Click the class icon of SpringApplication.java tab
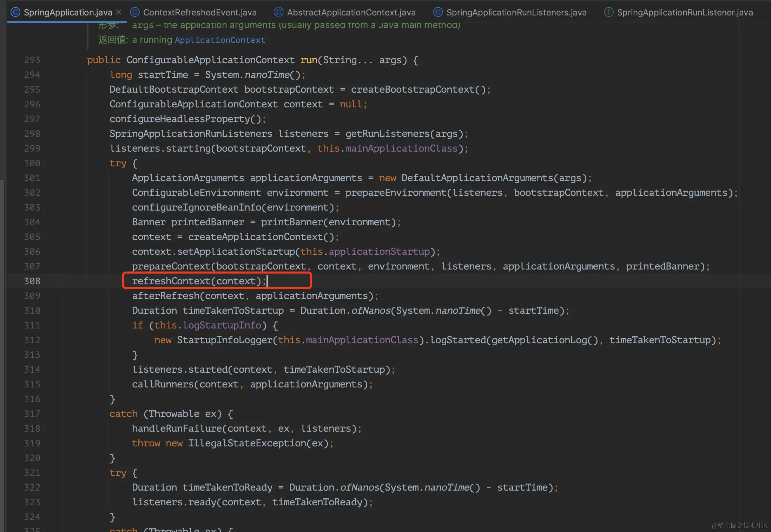Screen dimensions: 771x532 15,12
